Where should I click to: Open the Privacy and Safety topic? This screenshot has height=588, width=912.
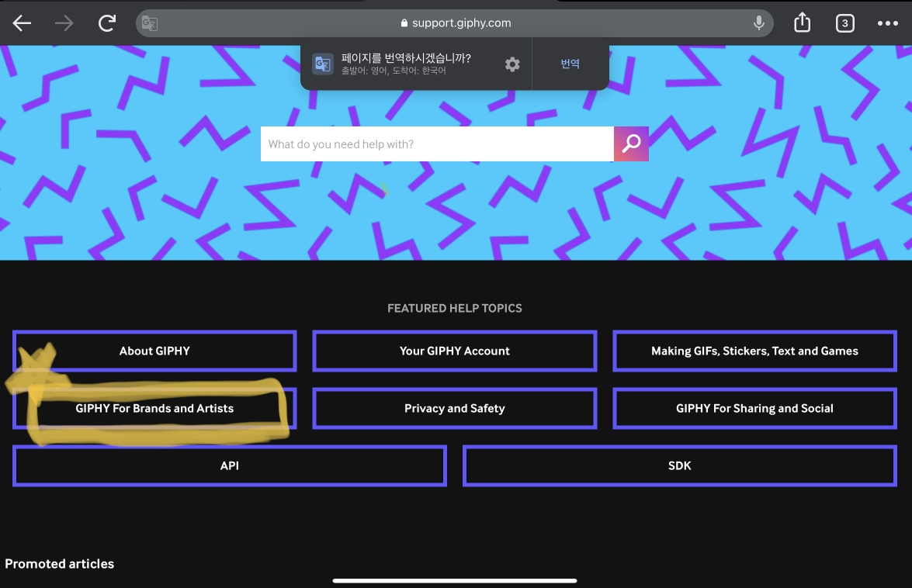(x=454, y=409)
